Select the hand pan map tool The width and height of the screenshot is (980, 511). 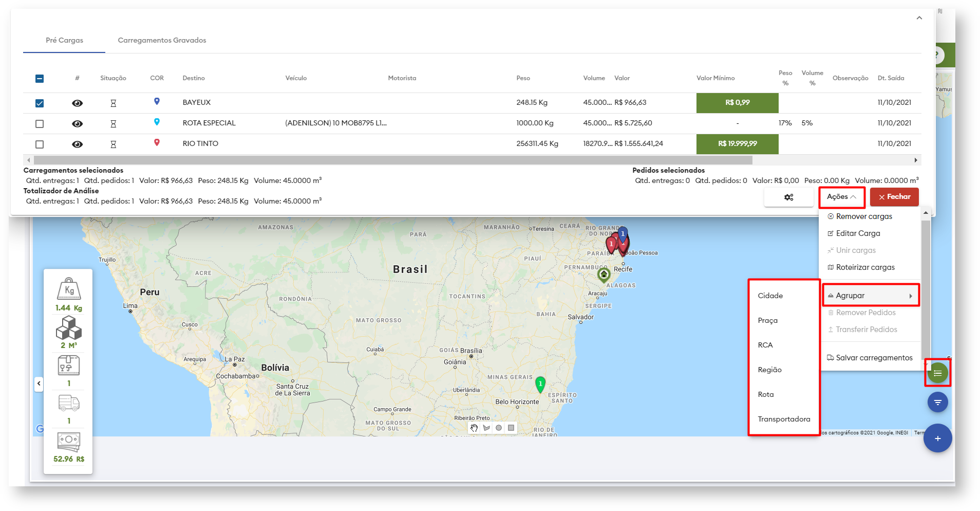(474, 428)
